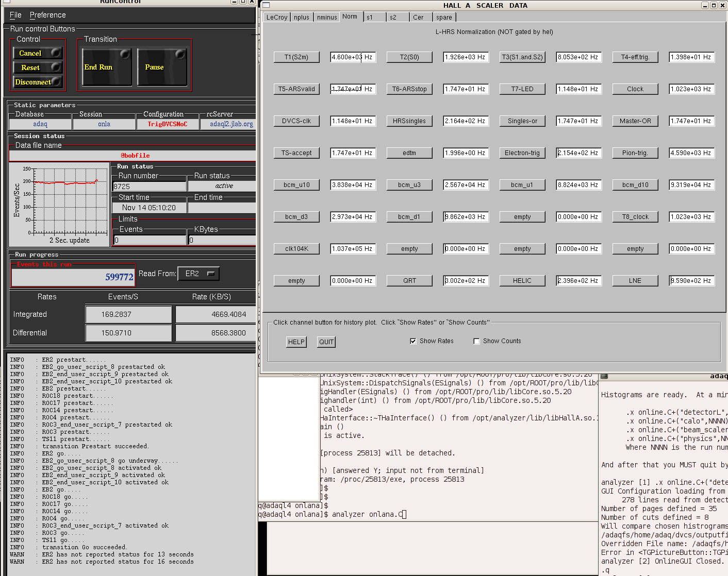Open the bcm_u10 history plot

pyautogui.click(x=296, y=185)
